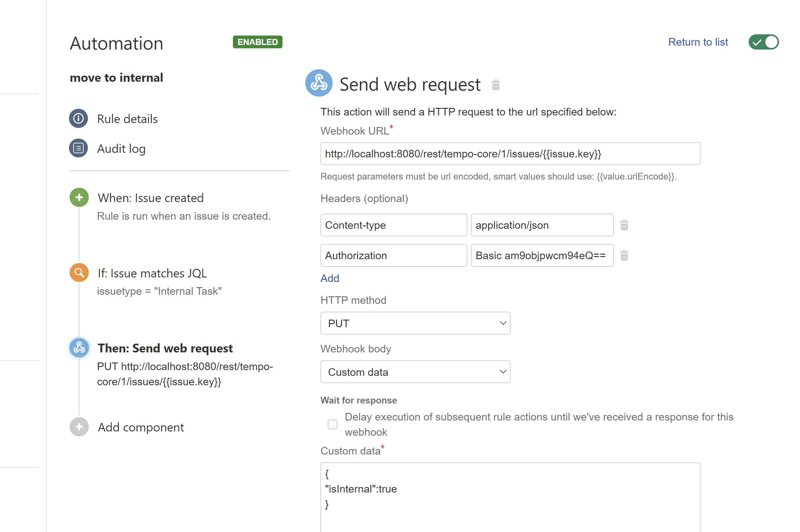Select the magnifier icon on the JQL condition
800x532 pixels.
pos(79,273)
